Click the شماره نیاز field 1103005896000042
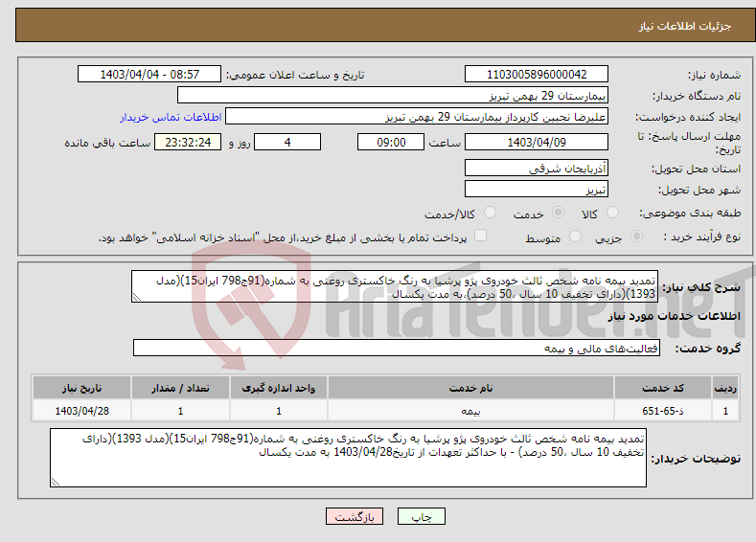This screenshot has height=542, width=756. click(x=537, y=74)
